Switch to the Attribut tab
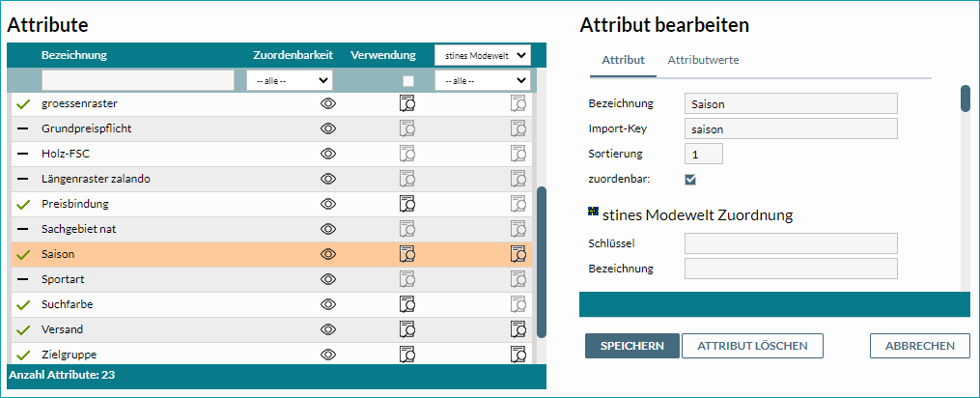 [x=623, y=60]
